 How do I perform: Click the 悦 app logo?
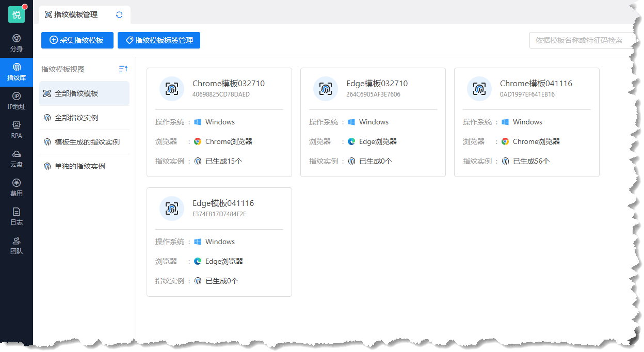point(17,14)
